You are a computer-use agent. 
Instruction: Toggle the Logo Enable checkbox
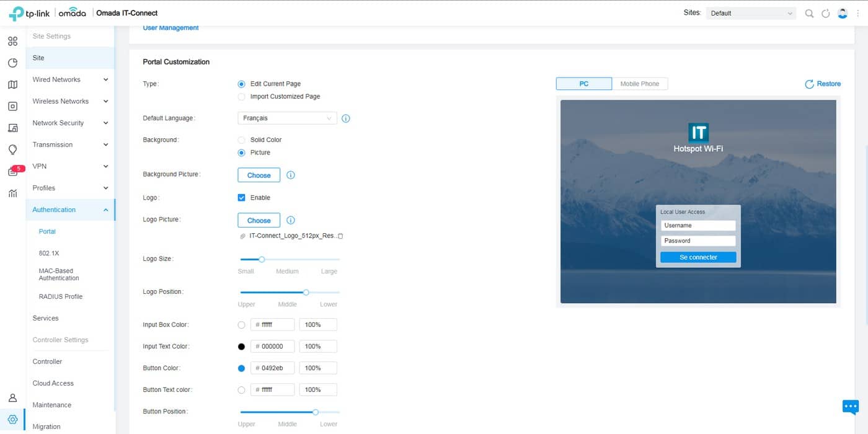[x=242, y=198]
